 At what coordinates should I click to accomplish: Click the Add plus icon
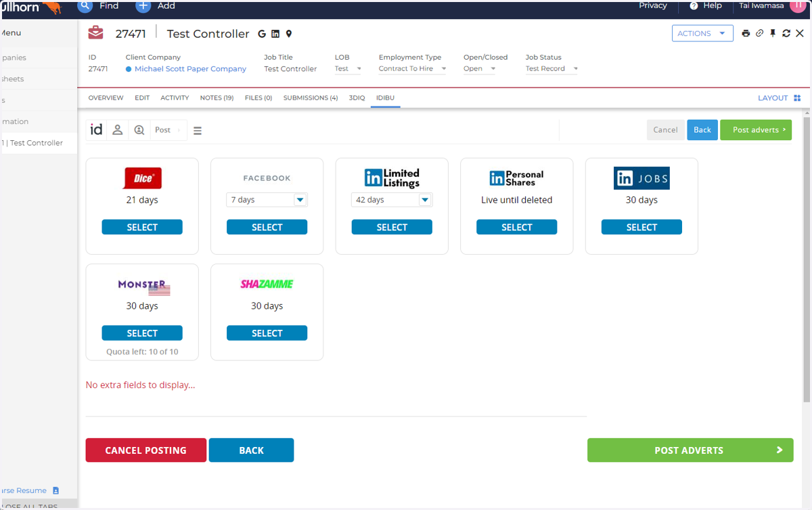pos(143,6)
